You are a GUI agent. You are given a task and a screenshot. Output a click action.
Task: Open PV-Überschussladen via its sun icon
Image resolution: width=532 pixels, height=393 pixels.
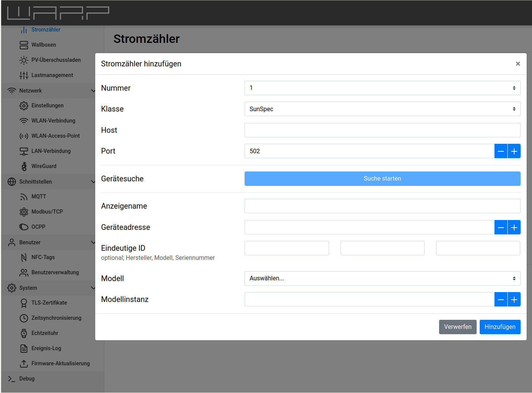(24, 60)
